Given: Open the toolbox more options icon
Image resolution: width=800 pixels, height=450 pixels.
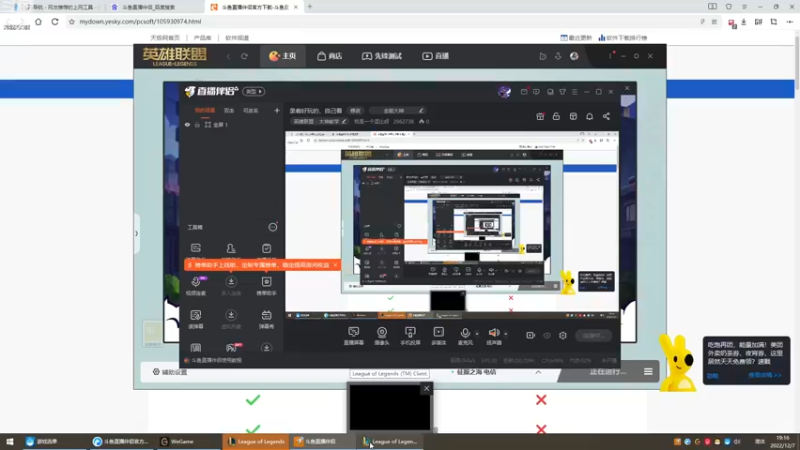Looking at the screenshot, I should coord(273,227).
